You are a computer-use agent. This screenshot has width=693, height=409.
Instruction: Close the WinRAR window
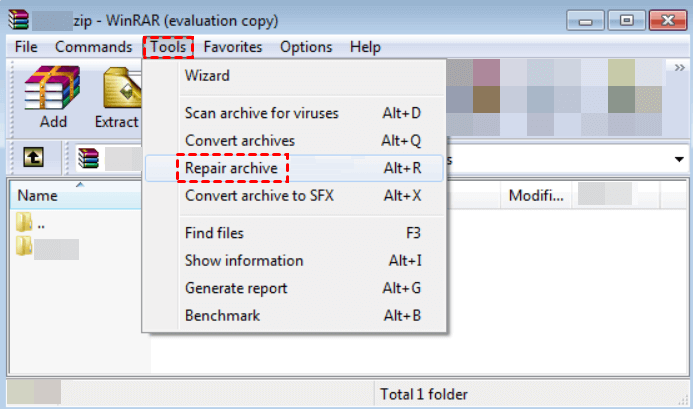[x=668, y=20]
